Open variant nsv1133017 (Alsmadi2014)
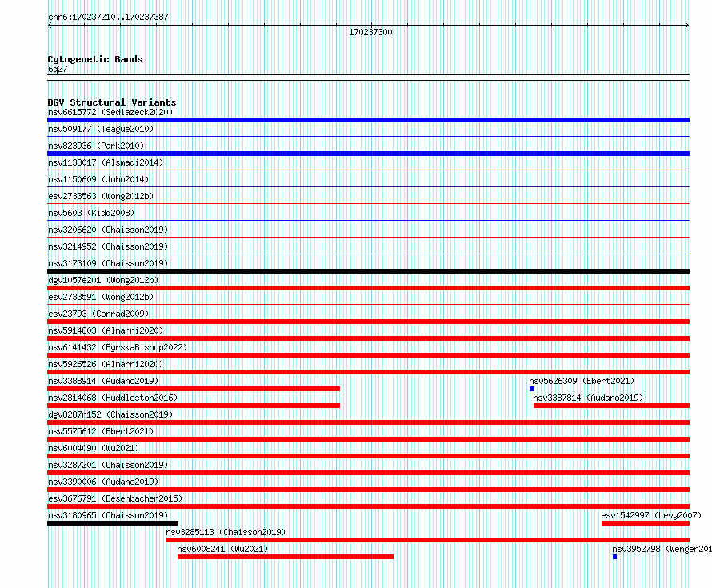Screen dimensions: 712x588 coord(106,162)
